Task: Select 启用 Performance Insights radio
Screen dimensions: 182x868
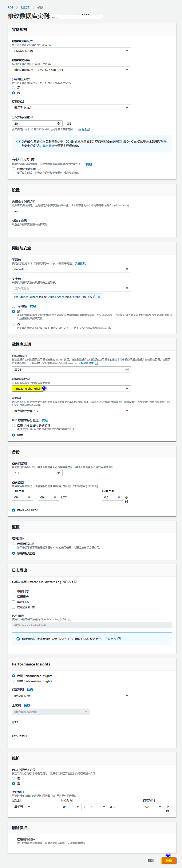Action: coord(13,676)
